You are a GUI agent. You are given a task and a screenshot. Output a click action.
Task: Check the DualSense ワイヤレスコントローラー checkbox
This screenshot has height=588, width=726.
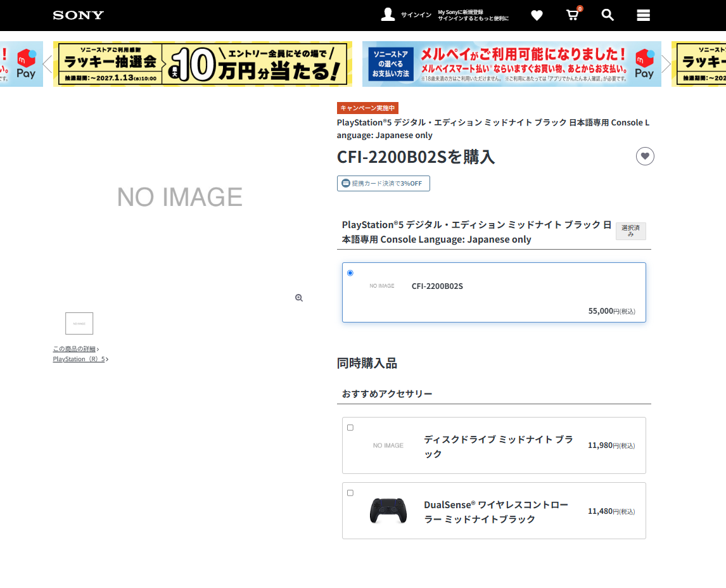[350, 492]
